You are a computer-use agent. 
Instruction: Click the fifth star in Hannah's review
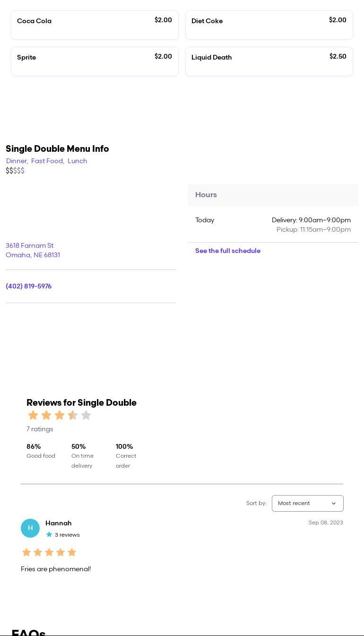point(72,552)
